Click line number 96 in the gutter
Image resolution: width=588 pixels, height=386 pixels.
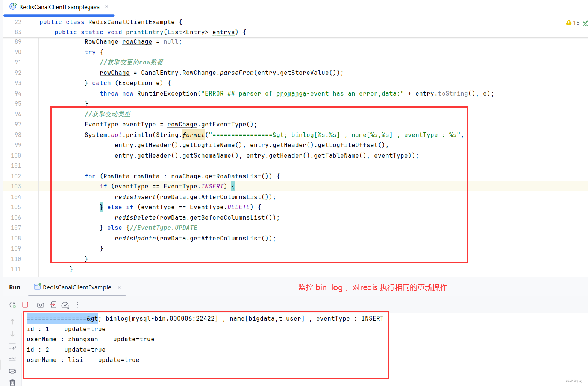click(x=18, y=114)
